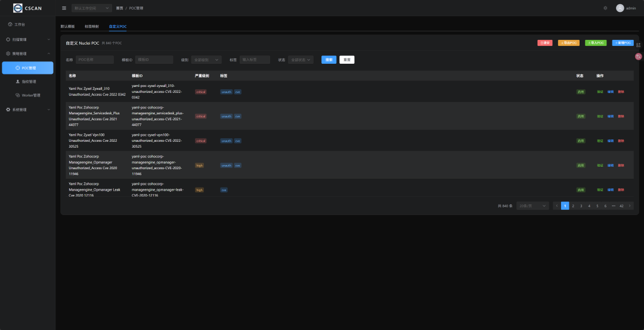Click the 扫描管理 sidebar icon
This screenshot has width=644, height=330.
(8, 39)
